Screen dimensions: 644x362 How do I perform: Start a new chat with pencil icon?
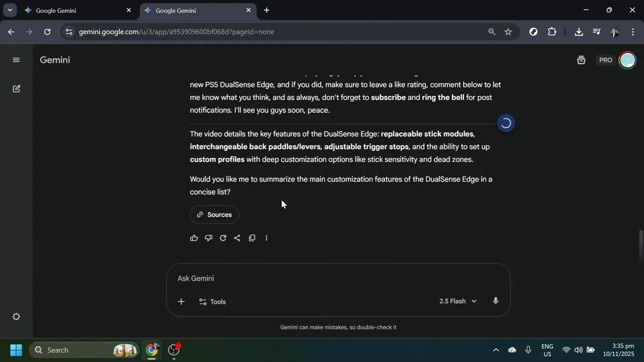coord(16,88)
